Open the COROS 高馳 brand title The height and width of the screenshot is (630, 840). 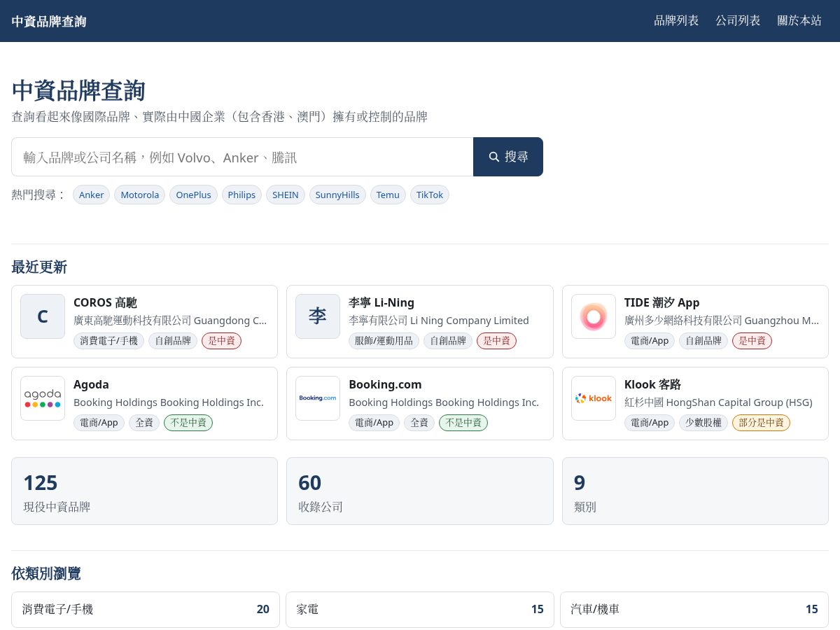click(x=105, y=302)
